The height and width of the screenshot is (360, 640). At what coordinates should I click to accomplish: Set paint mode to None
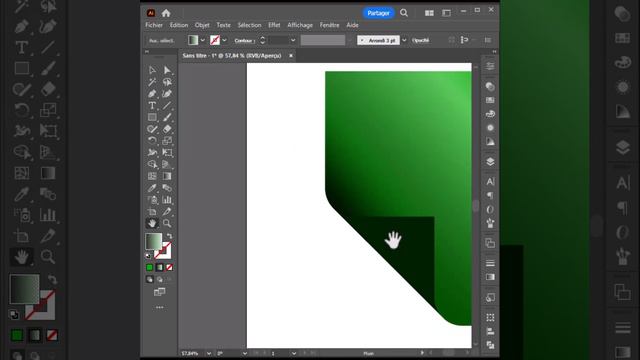pyautogui.click(x=169, y=267)
